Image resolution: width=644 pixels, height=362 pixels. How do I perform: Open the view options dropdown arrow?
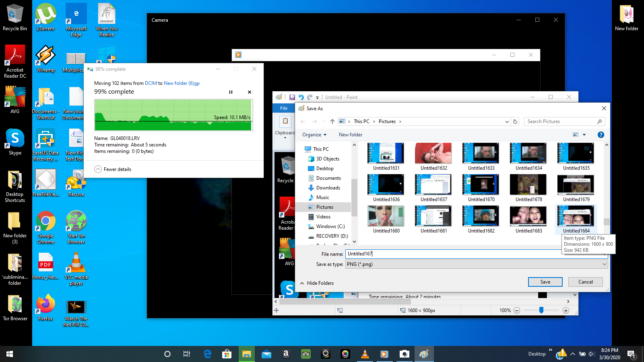point(584,135)
